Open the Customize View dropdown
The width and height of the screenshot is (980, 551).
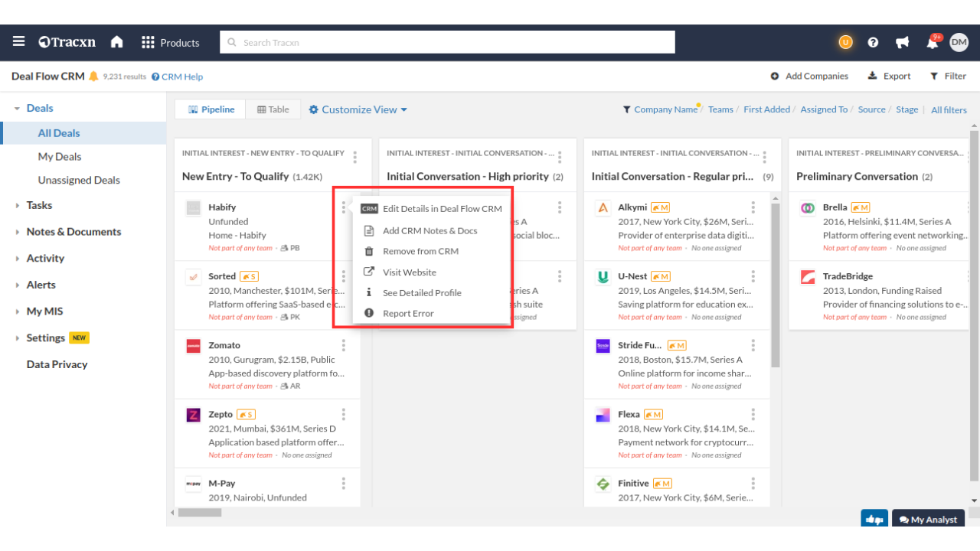[358, 109]
